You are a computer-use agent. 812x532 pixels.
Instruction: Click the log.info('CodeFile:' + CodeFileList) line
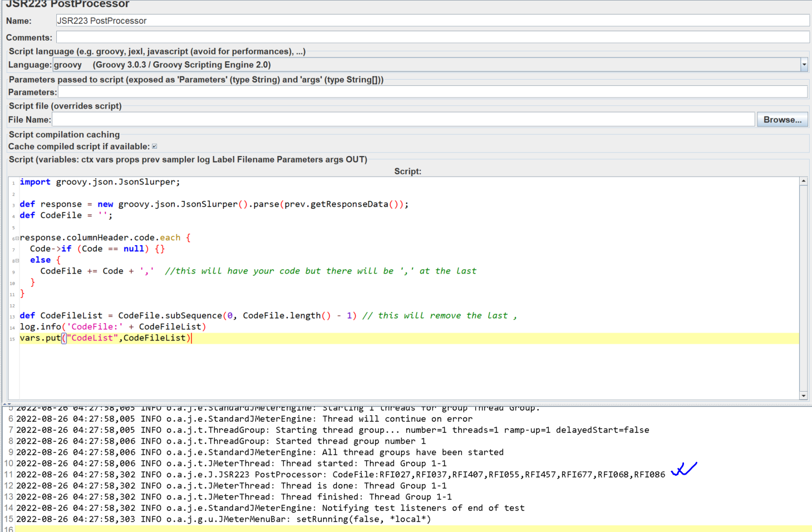click(x=113, y=327)
